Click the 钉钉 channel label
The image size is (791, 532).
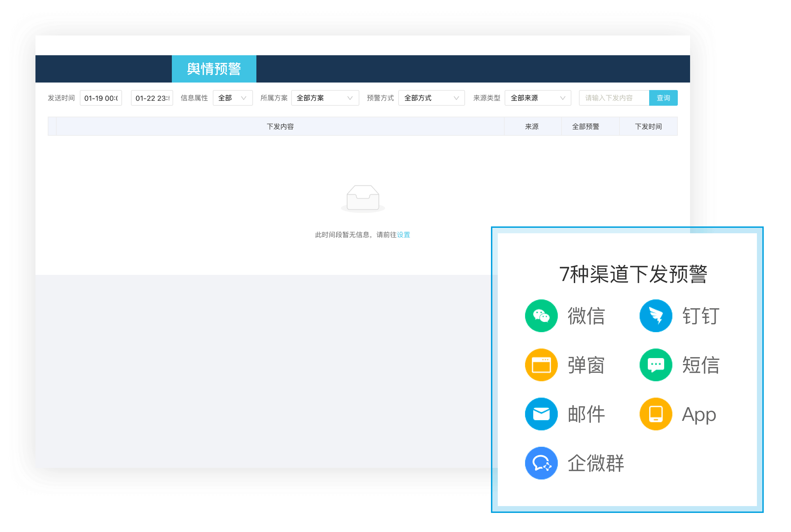[x=701, y=316]
